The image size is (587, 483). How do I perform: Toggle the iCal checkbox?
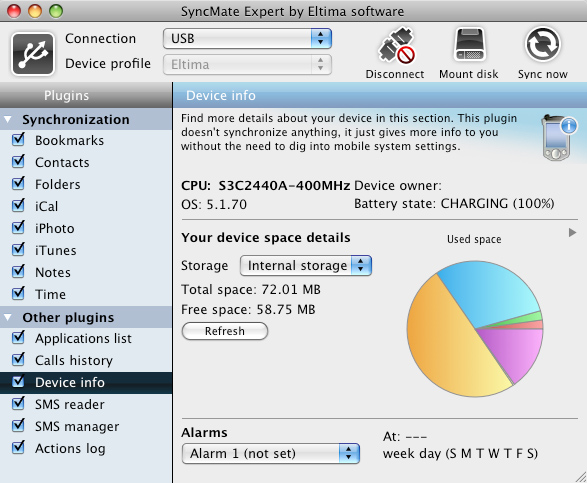(x=18, y=206)
